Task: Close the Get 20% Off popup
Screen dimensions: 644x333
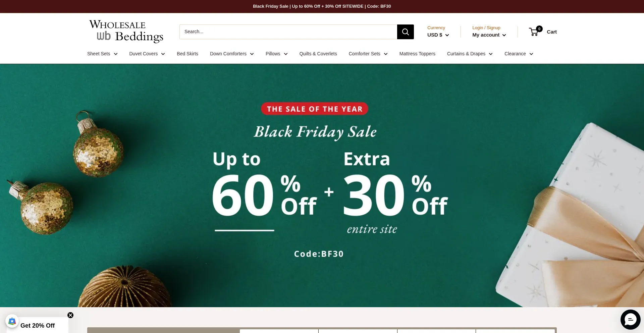Action: pos(70,315)
